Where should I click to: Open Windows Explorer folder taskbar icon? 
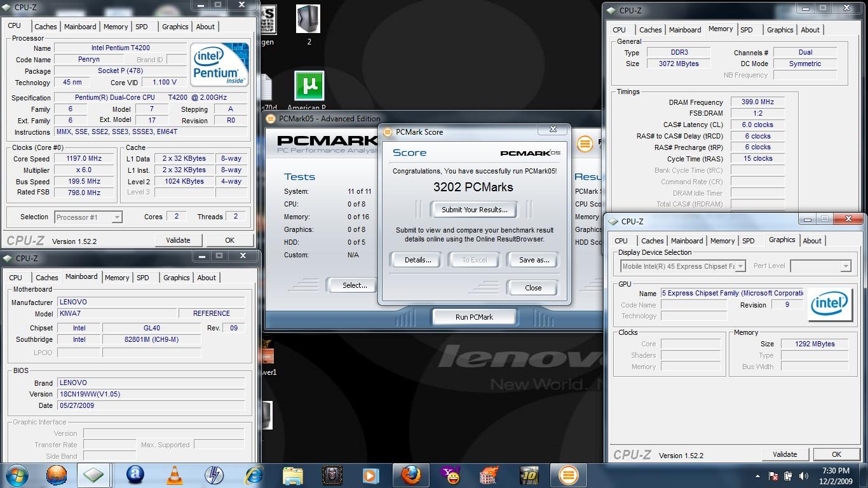(x=293, y=475)
